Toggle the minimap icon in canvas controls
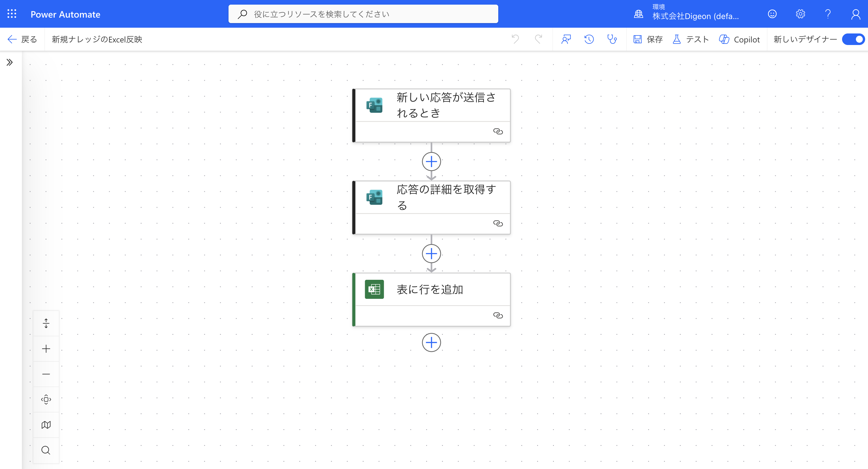 point(46,425)
